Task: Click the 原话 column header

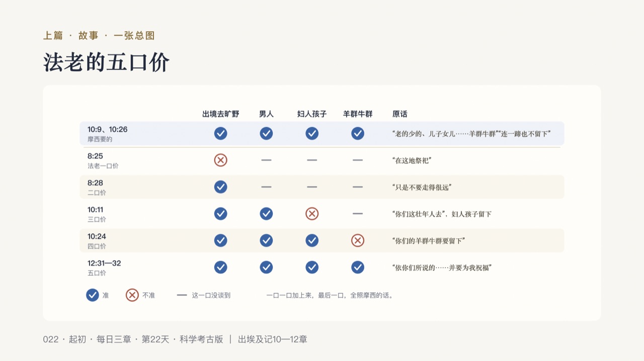Action: coord(399,114)
